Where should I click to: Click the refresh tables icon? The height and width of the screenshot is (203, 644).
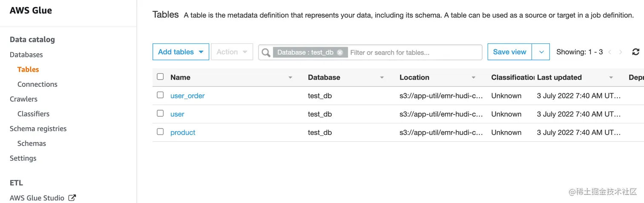635,52
